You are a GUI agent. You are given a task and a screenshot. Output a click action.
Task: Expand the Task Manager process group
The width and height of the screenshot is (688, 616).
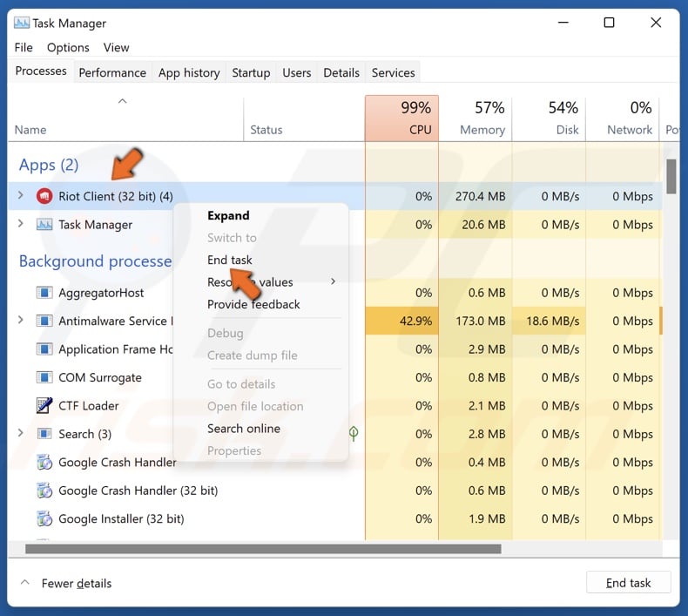[x=20, y=223]
